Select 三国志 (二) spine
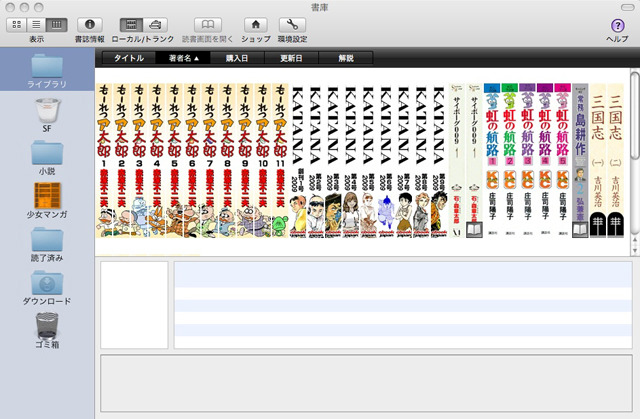 click(615, 160)
